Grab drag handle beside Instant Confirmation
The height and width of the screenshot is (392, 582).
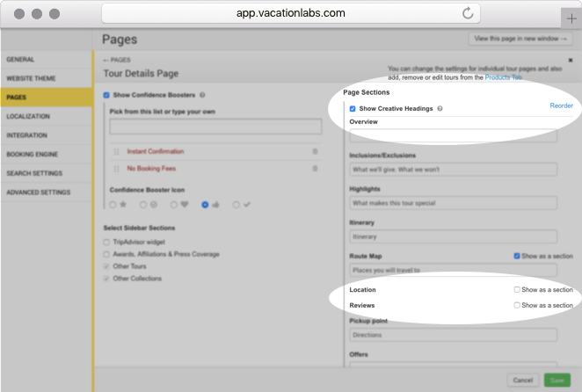[116, 152]
